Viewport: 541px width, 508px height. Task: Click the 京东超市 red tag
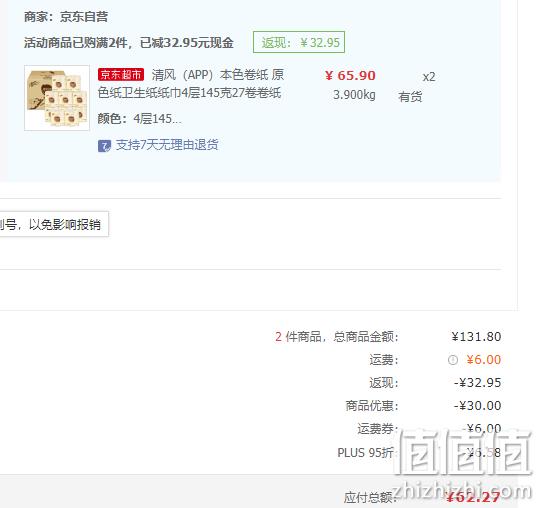(x=121, y=75)
